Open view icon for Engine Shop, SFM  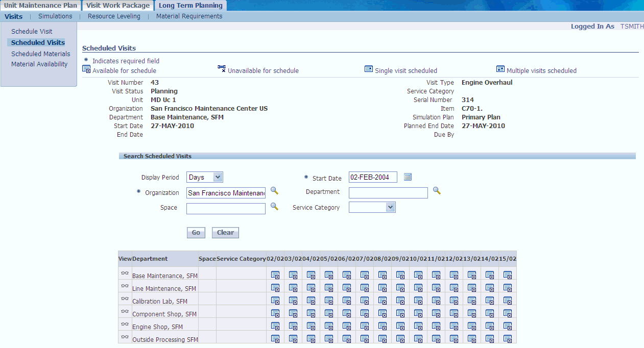[x=125, y=324]
